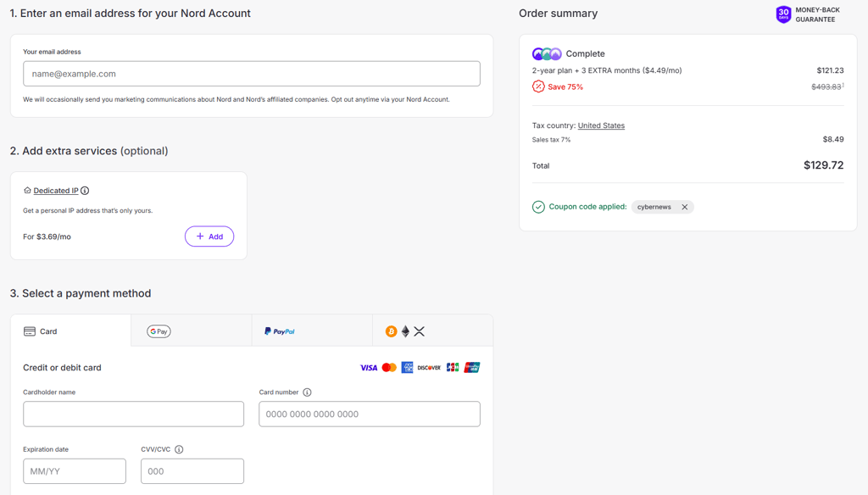Click the cybernews coupon chip
The height and width of the screenshot is (495, 868).
pyautogui.click(x=663, y=207)
